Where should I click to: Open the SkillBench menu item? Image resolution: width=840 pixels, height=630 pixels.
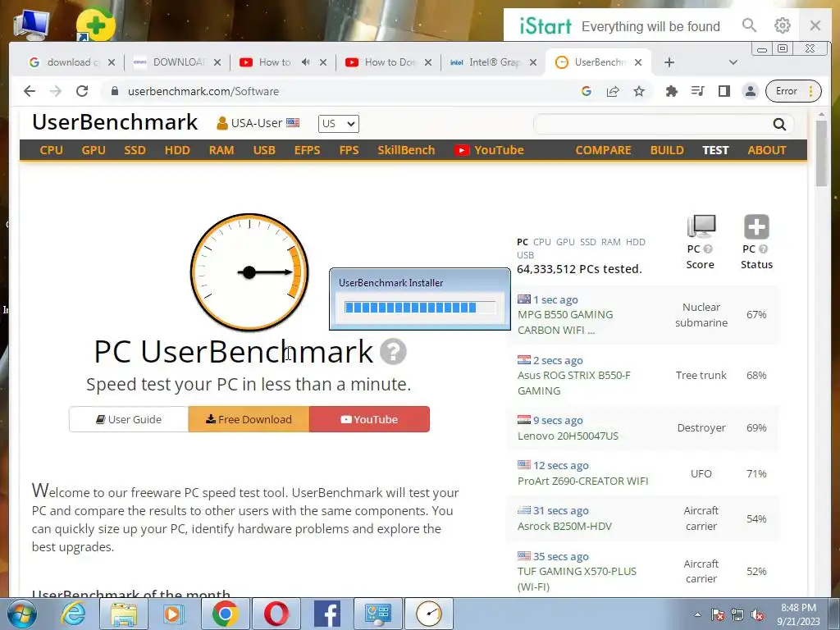point(406,150)
